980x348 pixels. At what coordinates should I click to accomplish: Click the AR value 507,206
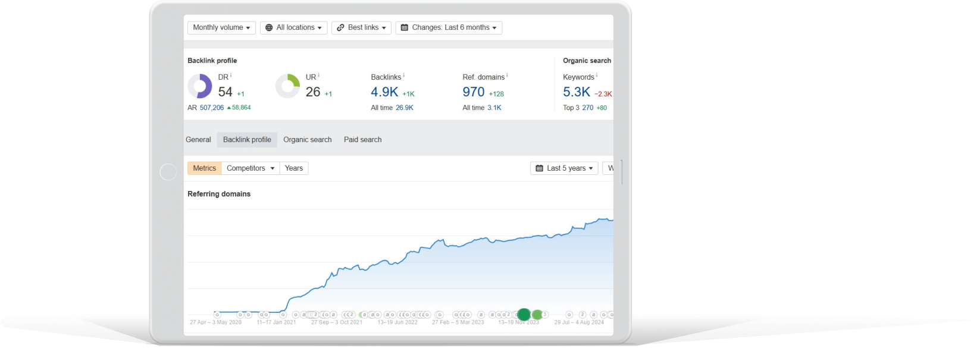point(212,108)
